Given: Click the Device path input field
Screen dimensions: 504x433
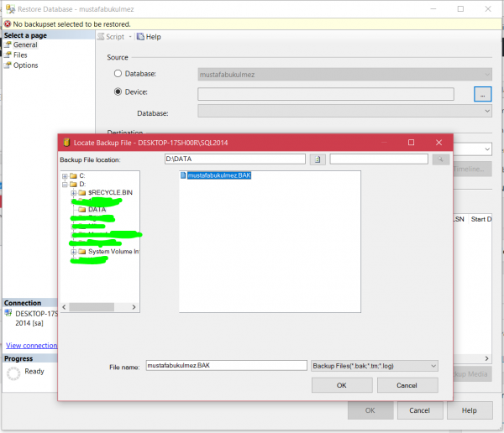Looking at the screenshot, I should (326, 94).
